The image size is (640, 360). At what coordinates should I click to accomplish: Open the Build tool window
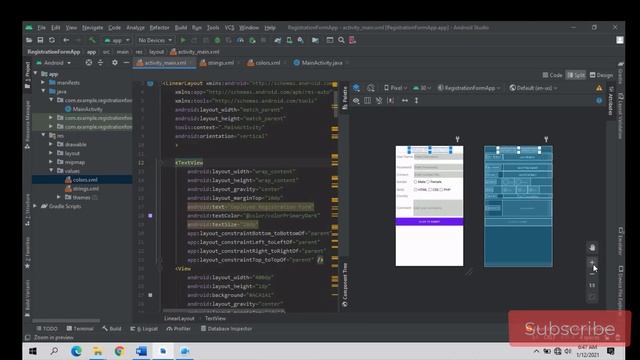[x=112, y=329]
